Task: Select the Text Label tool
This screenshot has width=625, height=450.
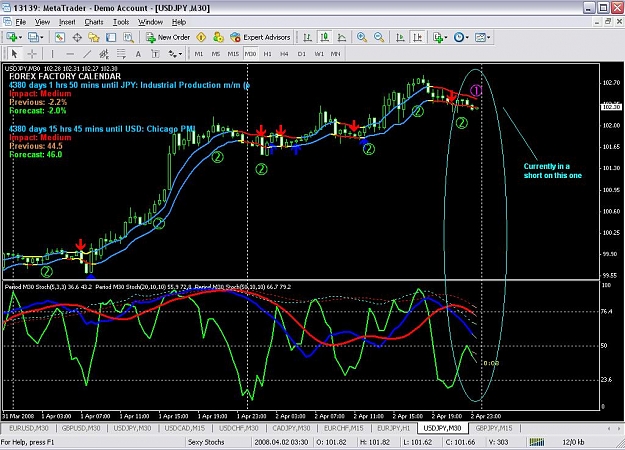Action: coord(155,54)
